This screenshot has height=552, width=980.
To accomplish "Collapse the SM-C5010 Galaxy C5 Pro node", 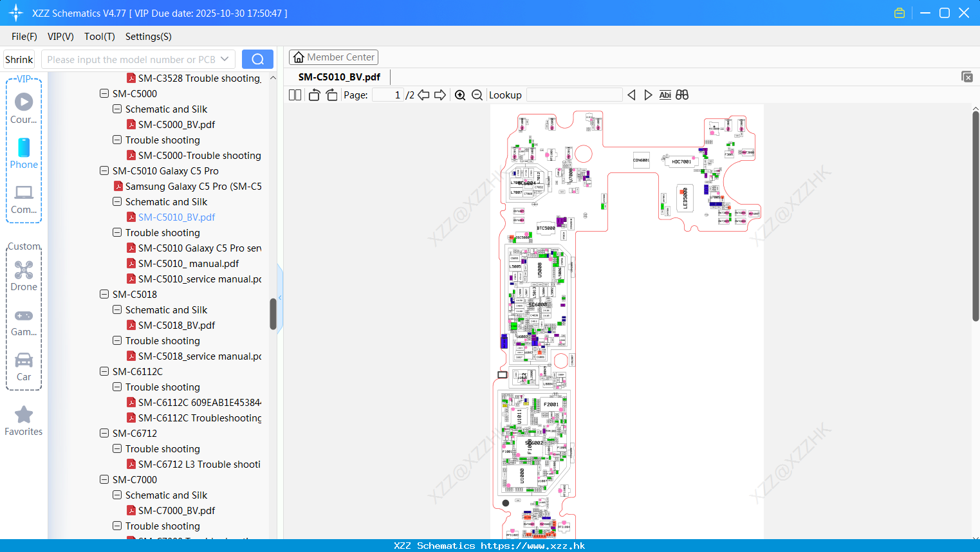I will pyautogui.click(x=104, y=171).
